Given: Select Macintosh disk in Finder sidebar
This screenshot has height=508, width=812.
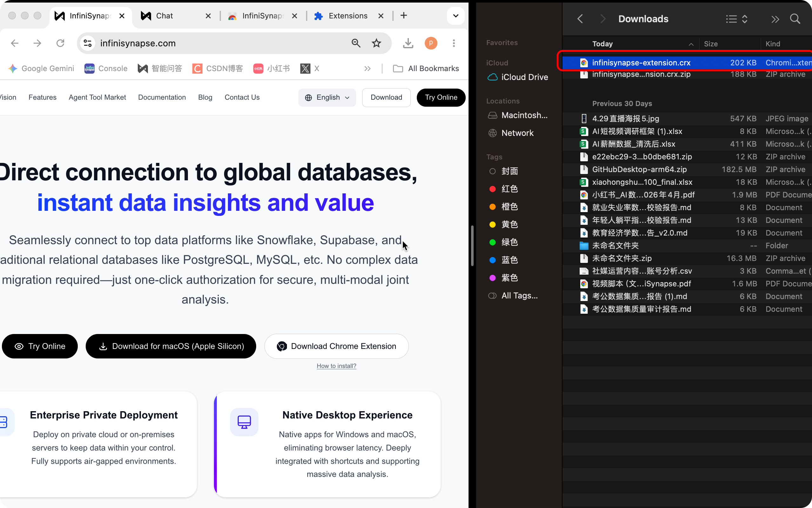Looking at the screenshot, I should 517,115.
